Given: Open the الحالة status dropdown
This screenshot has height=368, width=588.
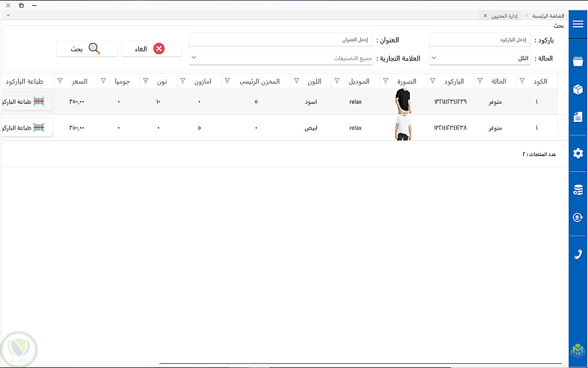Looking at the screenshot, I should 480,58.
